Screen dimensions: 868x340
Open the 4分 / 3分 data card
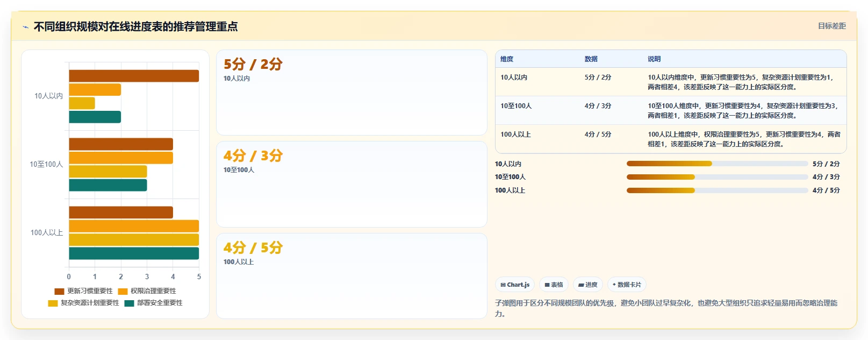[351, 184]
